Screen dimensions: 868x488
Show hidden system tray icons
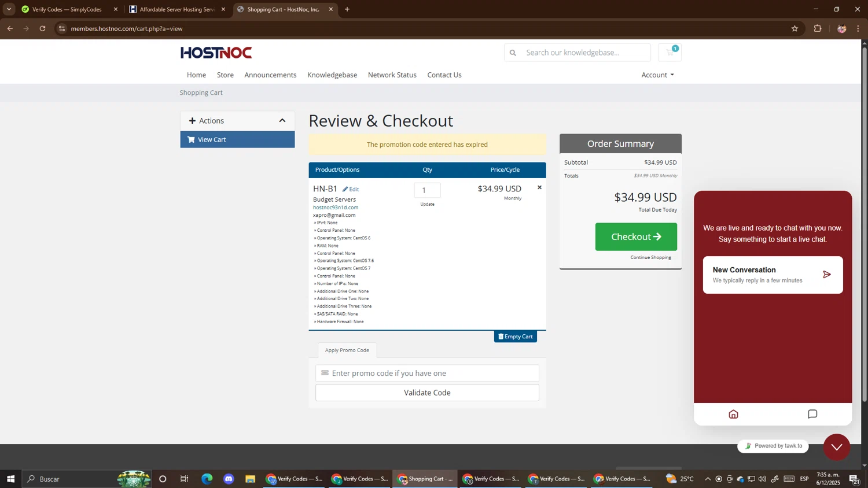(x=707, y=479)
